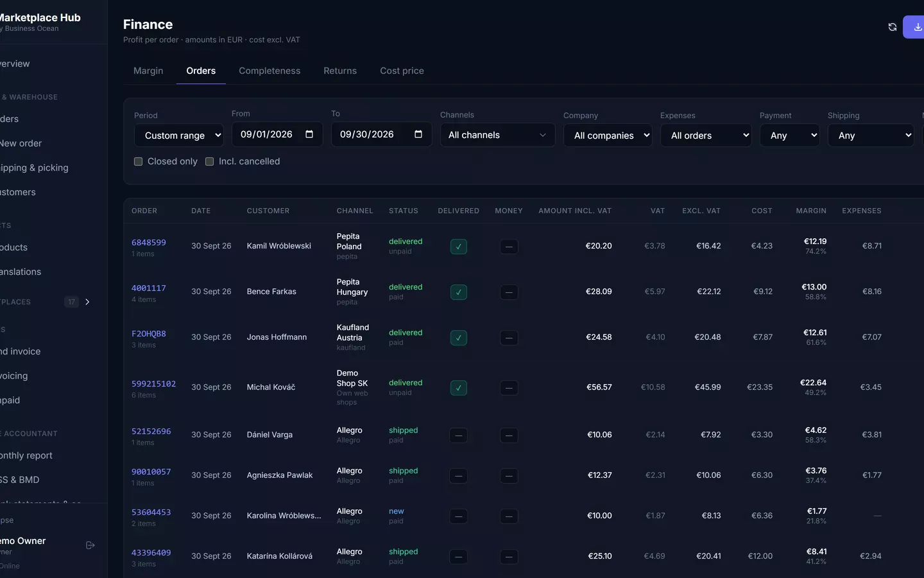Sort by the AMOUNT INCL. VAT column header
Screen dimensions: 924x578
tap(575, 211)
